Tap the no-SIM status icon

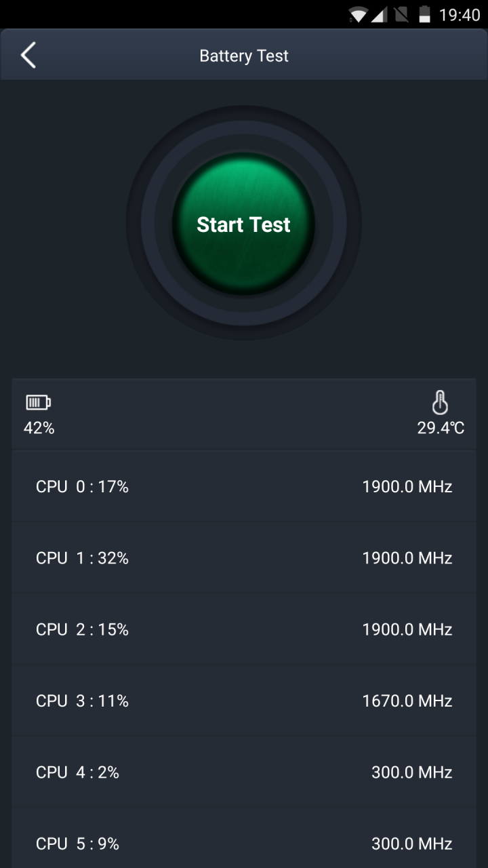(401, 15)
